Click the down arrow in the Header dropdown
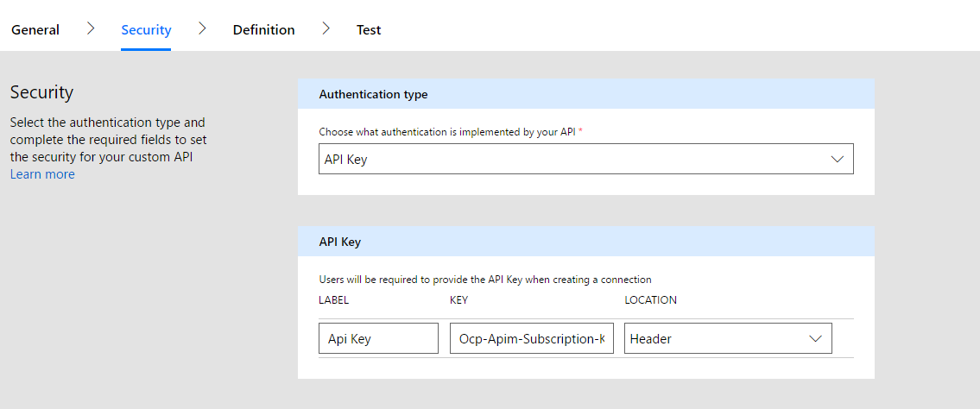 pos(815,339)
